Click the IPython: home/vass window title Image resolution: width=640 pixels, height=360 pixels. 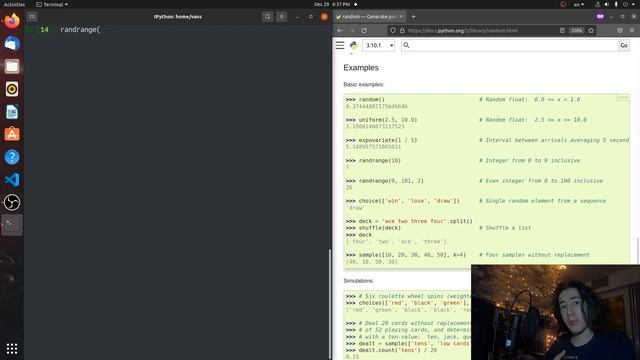tap(178, 17)
